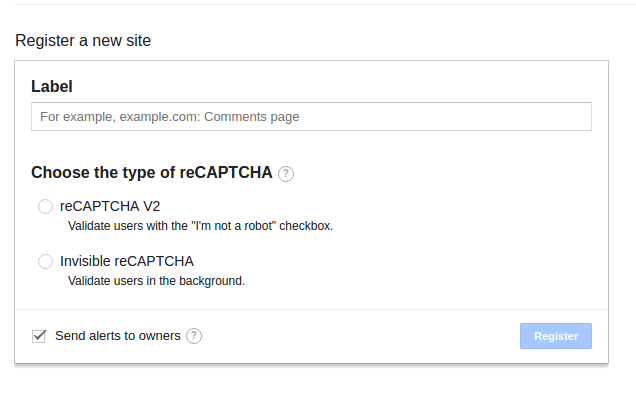The width and height of the screenshot is (636, 393).
Task: Click the Label text input field
Action: pyautogui.click(x=311, y=117)
